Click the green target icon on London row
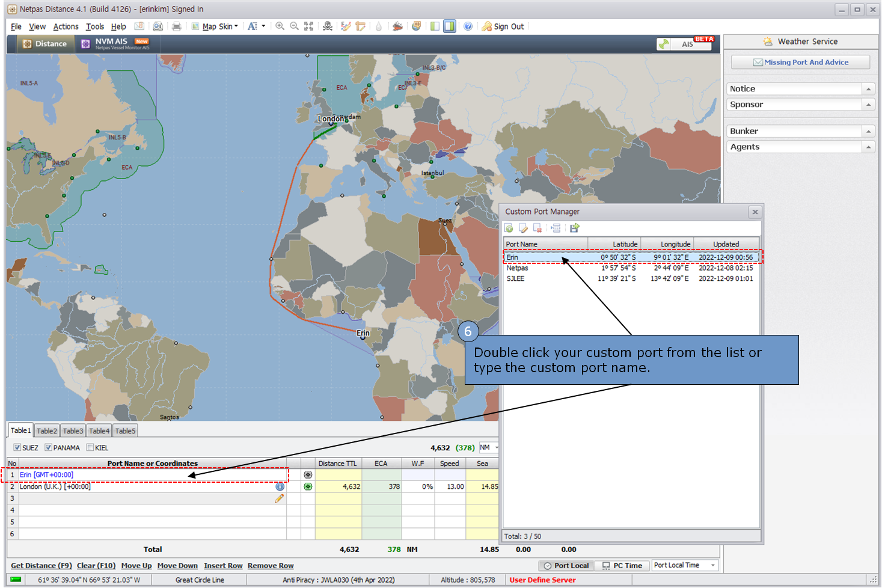Viewport: 882px width, 588px height. 308,486
